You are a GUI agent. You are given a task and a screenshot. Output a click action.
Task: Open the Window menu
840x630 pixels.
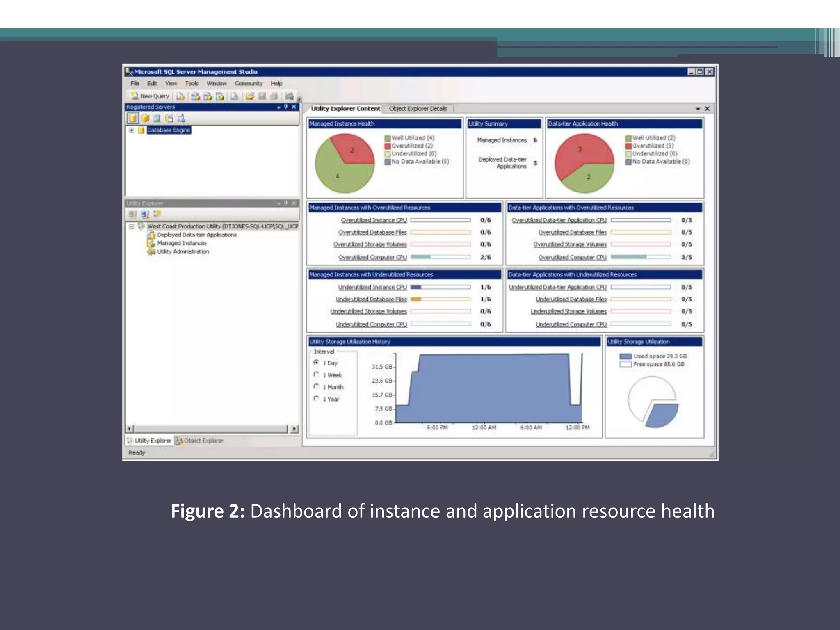pos(217,83)
